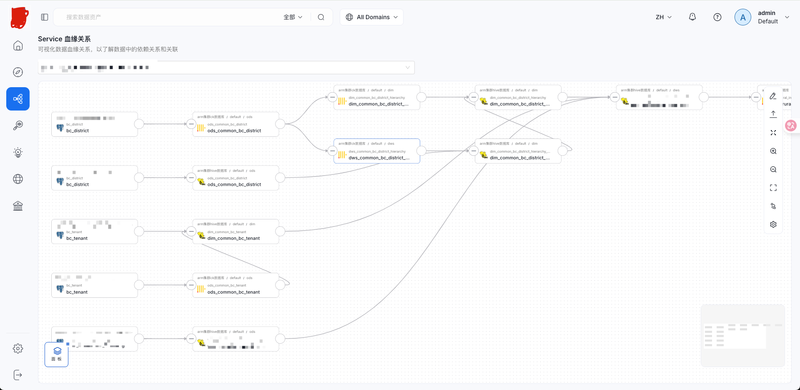Open the Home page from sidebar

pos(18,46)
